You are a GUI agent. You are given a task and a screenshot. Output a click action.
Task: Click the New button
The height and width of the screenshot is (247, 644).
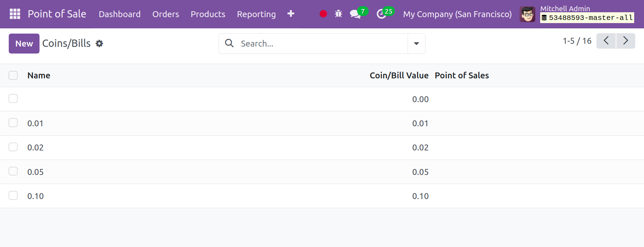coord(24,44)
